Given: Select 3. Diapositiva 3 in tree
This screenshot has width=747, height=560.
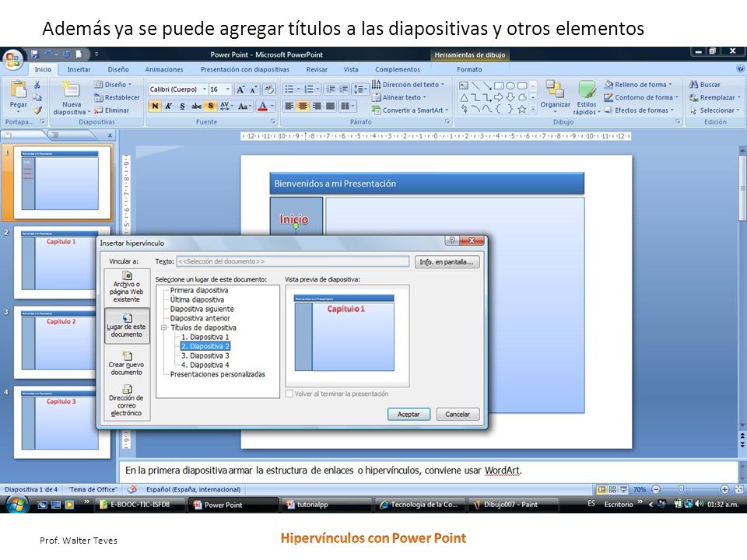Looking at the screenshot, I should coord(205,355).
